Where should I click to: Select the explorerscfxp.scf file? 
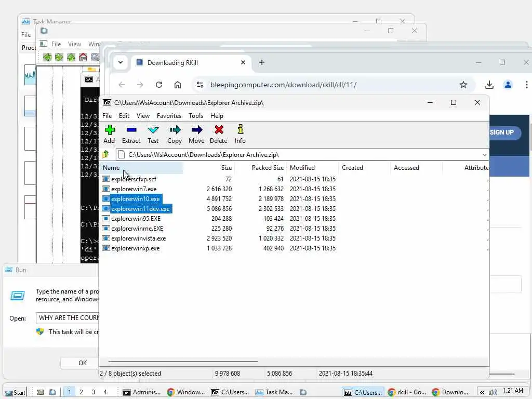(x=134, y=179)
